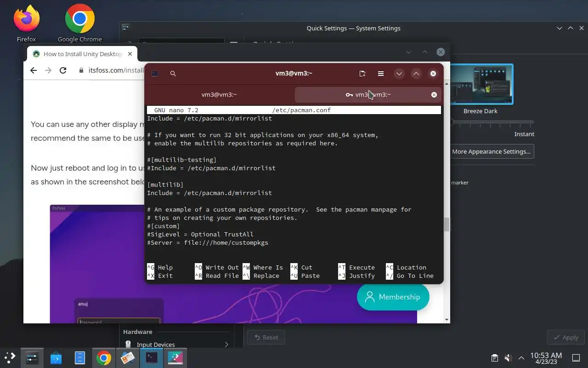Open the last pinned taskbar app

tap(175, 357)
